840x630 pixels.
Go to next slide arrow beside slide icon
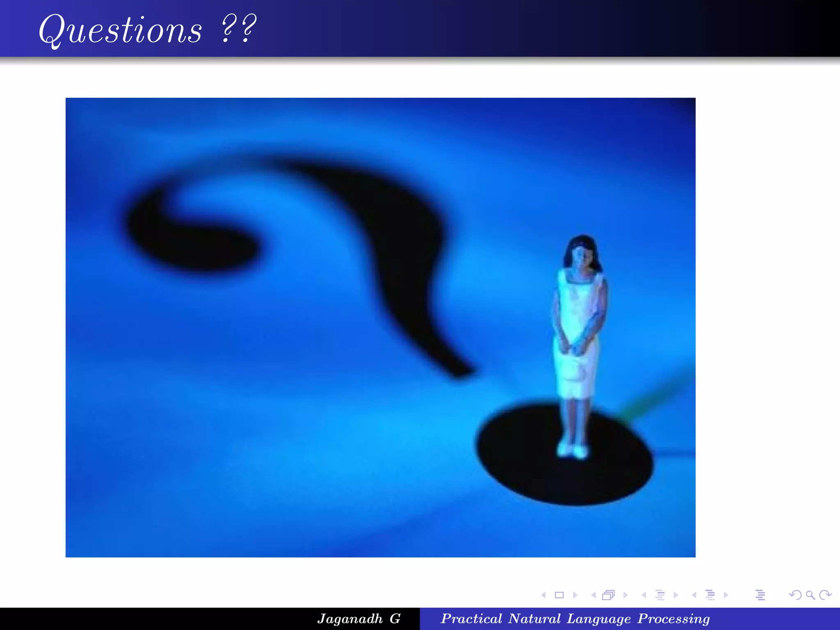575,595
